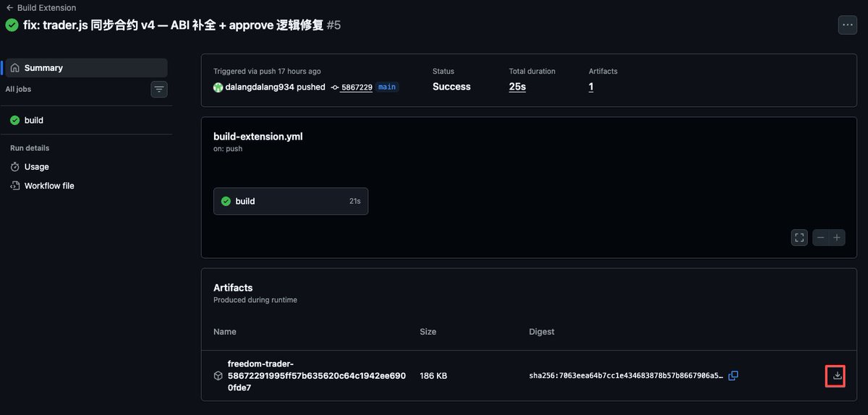Click the Success status text
868x415 pixels.
click(x=451, y=87)
